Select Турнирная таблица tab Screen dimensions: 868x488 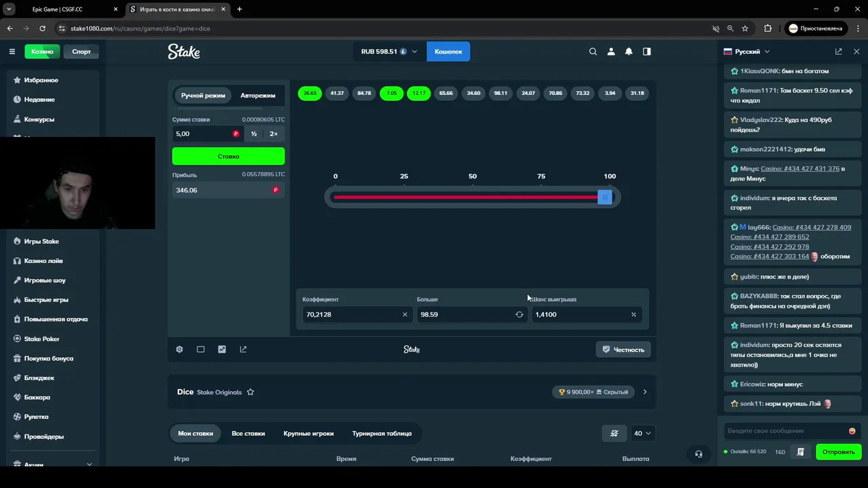[x=382, y=433]
